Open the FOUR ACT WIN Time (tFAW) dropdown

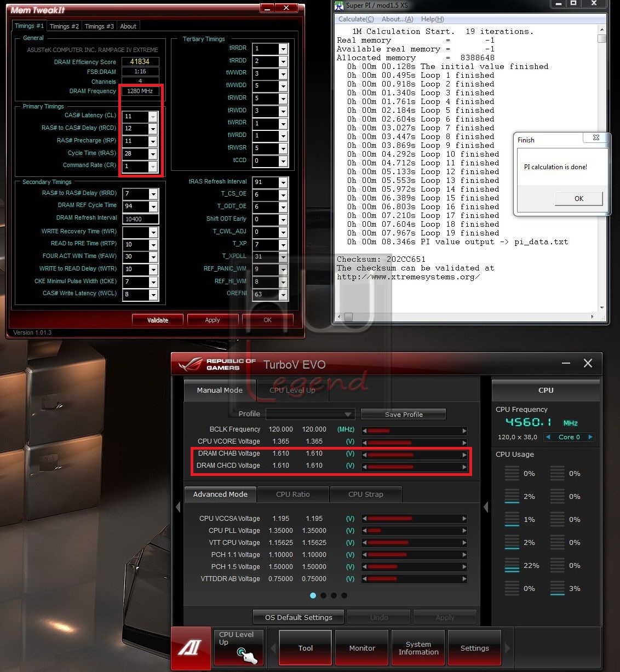[x=153, y=257]
